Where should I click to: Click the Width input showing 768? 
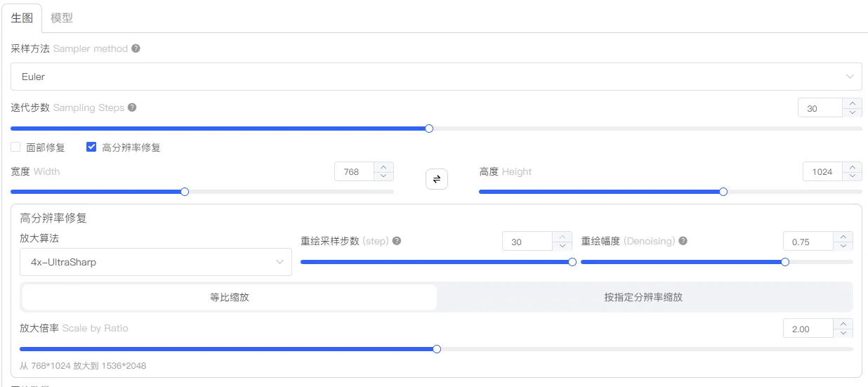click(355, 172)
